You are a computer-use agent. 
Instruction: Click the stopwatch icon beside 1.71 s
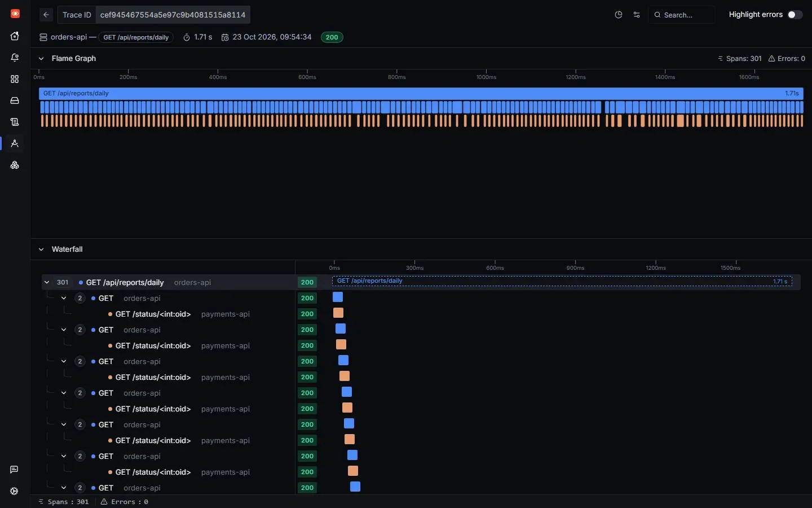point(187,37)
